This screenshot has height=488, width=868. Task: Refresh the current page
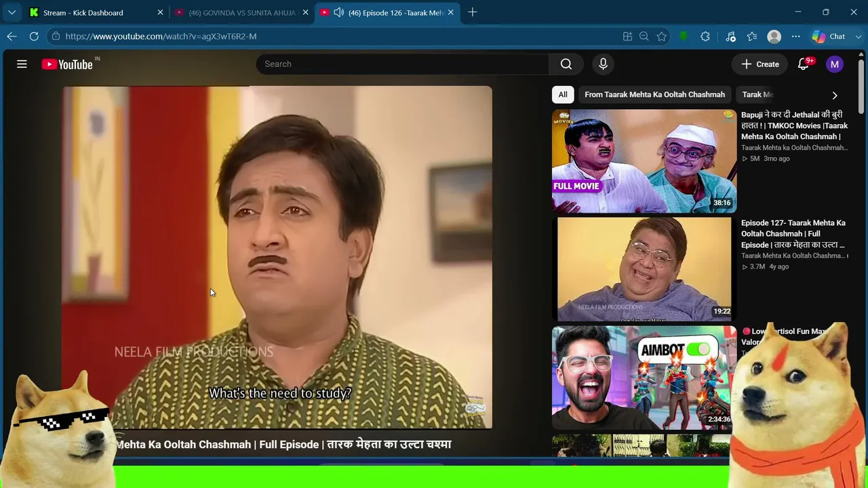click(x=34, y=36)
